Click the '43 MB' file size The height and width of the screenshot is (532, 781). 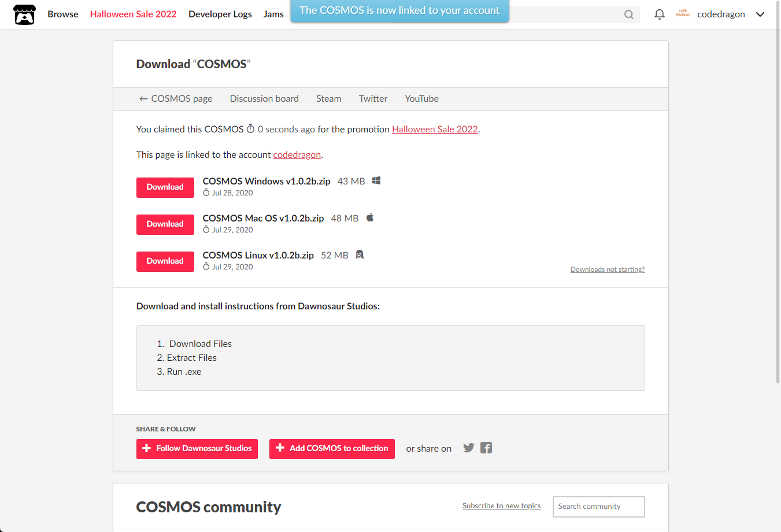(x=351, y=181)
